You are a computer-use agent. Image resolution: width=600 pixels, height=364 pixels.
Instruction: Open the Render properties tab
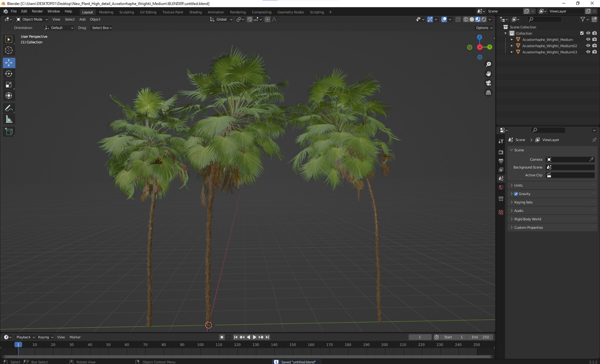[501, 152]
